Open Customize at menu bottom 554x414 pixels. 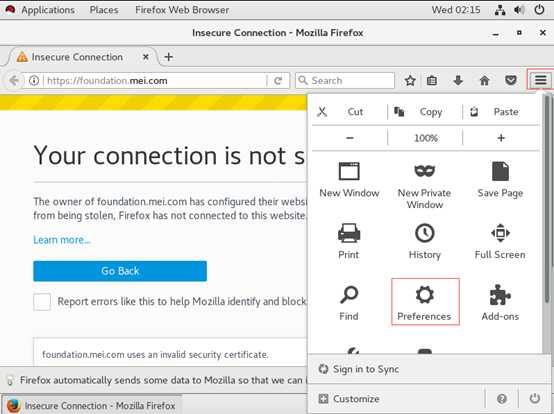tap(349, 399)
